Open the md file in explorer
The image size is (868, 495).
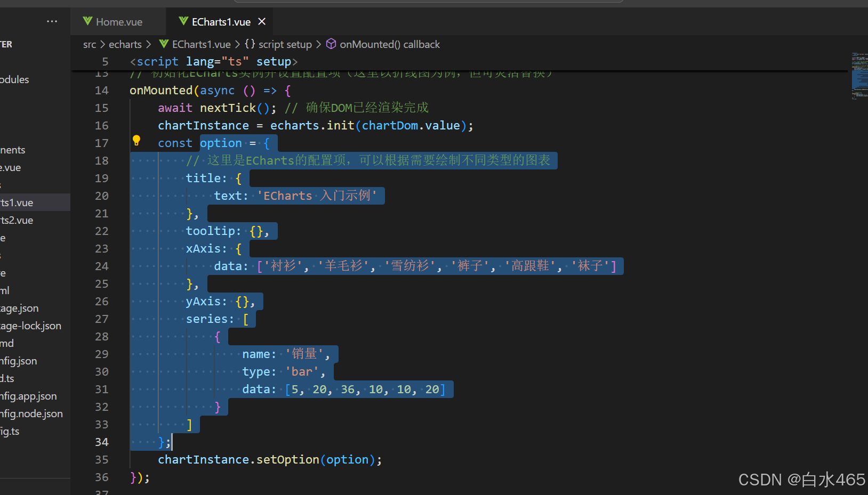[x=7, y=343]
